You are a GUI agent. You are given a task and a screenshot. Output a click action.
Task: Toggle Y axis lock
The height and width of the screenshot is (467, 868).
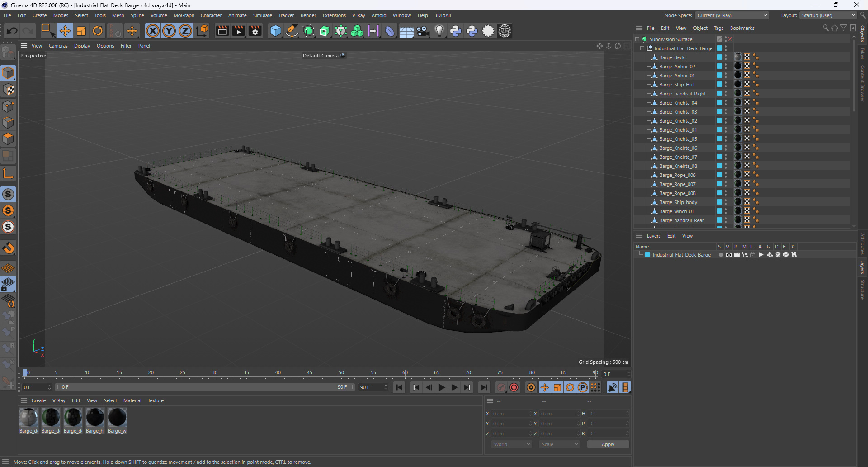169,31
